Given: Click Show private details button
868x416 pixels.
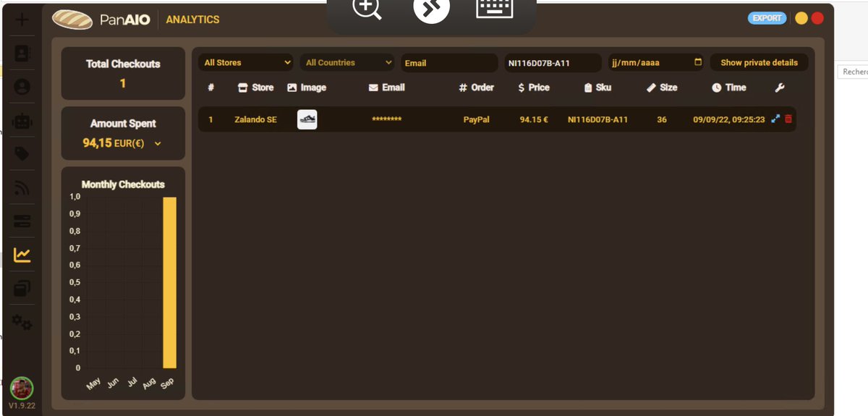Looking at the screenshot, I should tap(759, 63).
